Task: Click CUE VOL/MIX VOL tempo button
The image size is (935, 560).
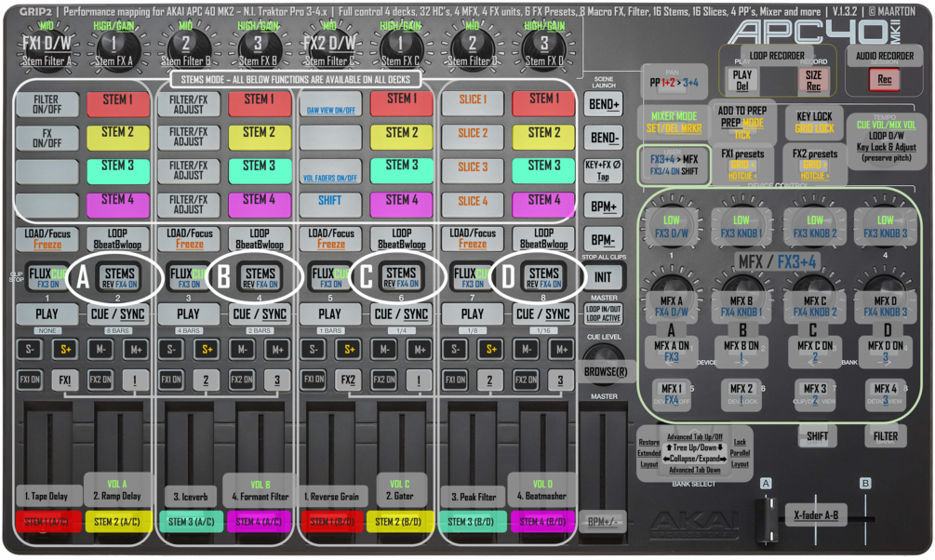Action: pos(886,140)
